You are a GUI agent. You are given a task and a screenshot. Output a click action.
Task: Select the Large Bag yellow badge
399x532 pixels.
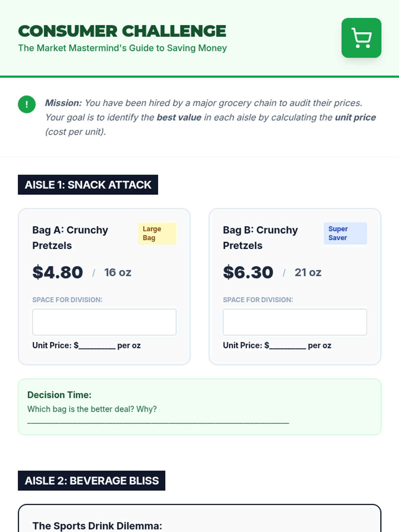157,233
